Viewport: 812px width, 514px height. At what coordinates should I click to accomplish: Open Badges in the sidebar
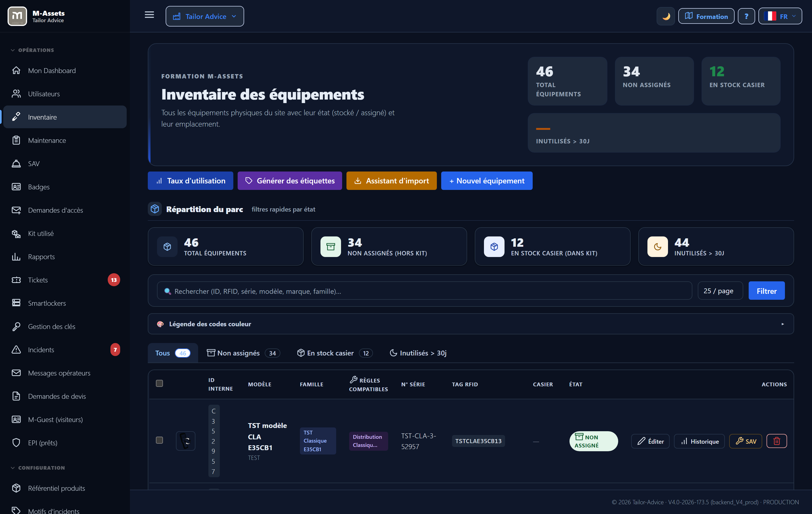(x=65, y=187)
